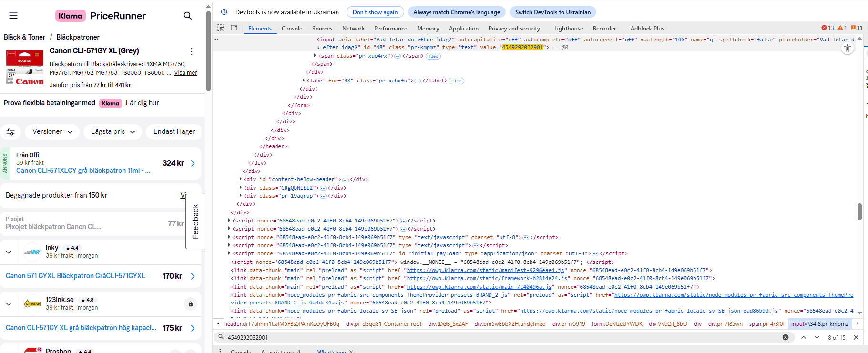Image resolution: width=868 pixels, height=353 pixels.
Task: Close the What's new drawer tab
Action: tap(351, 352)
